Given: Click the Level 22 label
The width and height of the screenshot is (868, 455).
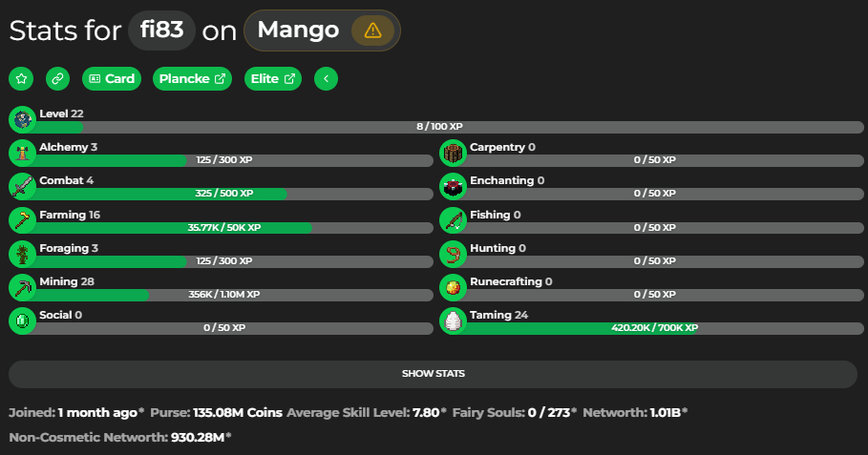Looking at the screenshot, I should (61, 114).
